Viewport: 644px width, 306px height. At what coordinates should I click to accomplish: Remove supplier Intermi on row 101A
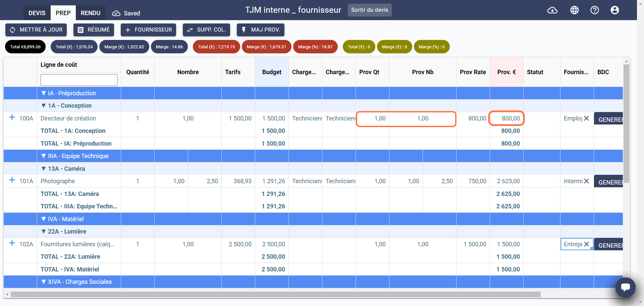pos(586,181)
